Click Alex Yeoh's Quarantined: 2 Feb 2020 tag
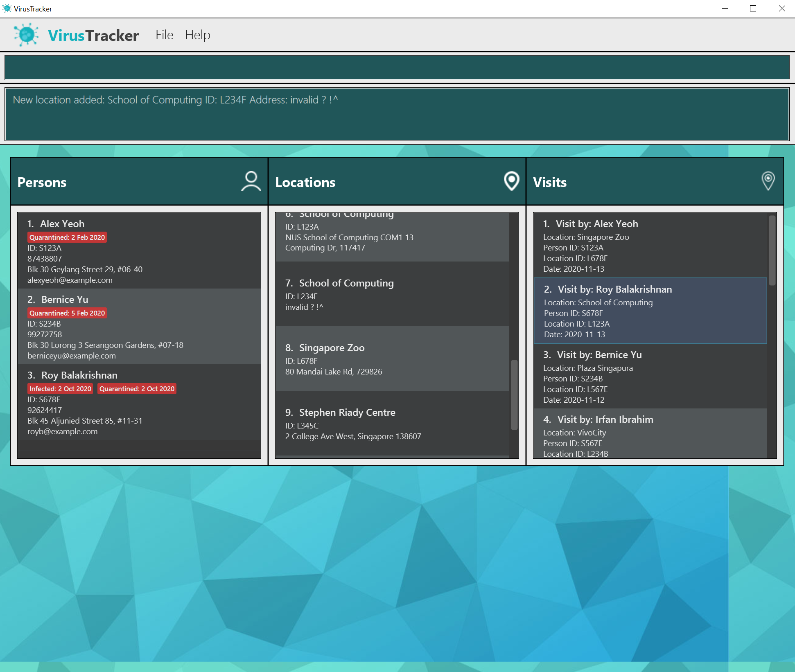The image size is (795, 672). [67, 237]
